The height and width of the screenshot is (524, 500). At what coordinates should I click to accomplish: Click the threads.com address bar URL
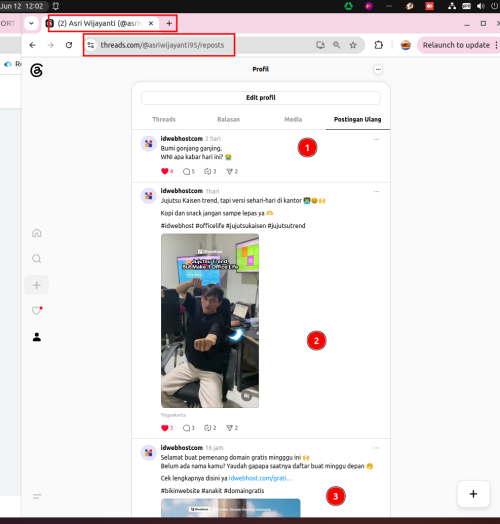(x=162, y=45)
